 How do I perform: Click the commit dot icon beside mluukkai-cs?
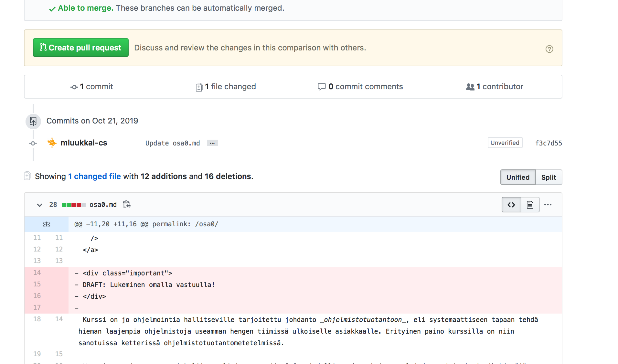point(33,143)
